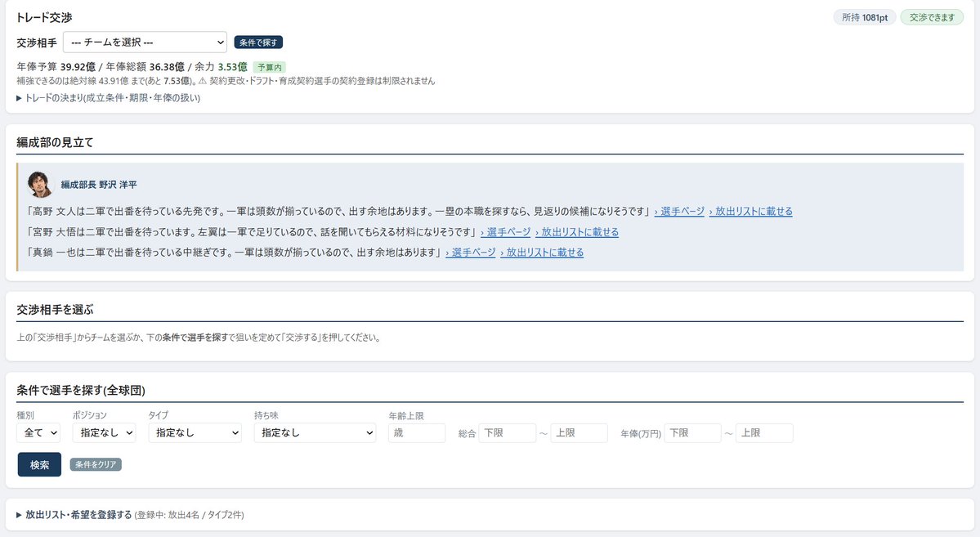Click the 所持 1081pt badge

pyautogui.click(x=865, y=17)
